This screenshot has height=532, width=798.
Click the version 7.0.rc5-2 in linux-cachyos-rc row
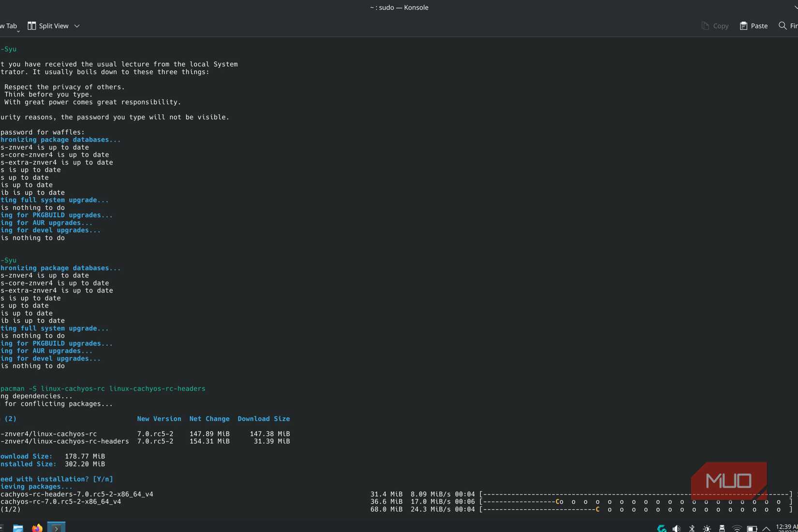(x=155, y=434)
